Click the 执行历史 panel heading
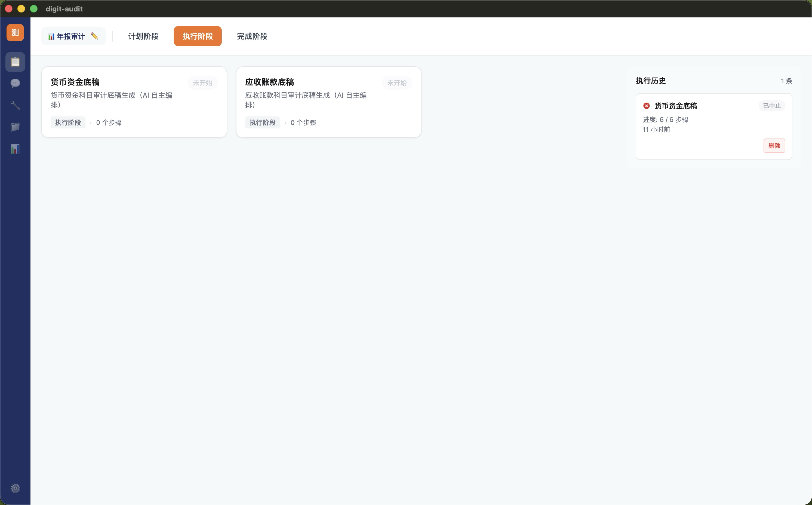 pyautogui.click(x=651, y=81)
